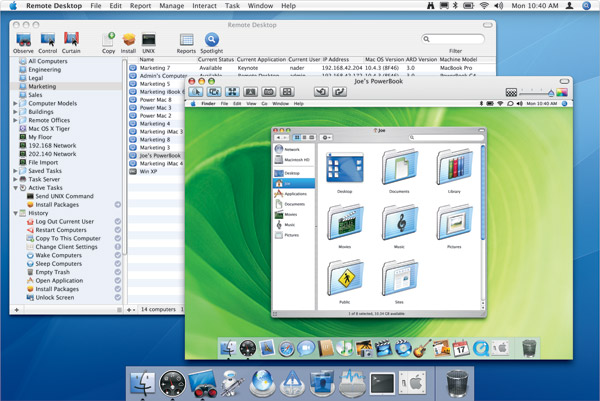Collapse the Active Tasks section

[x=15, y=187]
